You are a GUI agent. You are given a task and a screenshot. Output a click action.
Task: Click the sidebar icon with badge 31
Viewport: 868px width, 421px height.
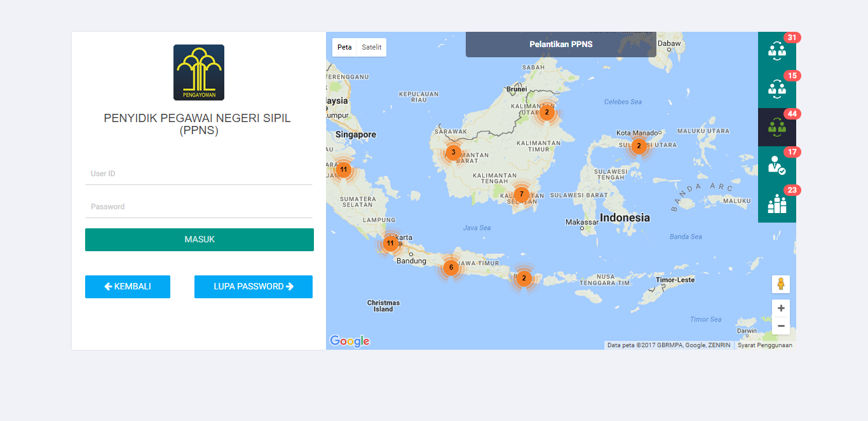click(x=776, y=51)
